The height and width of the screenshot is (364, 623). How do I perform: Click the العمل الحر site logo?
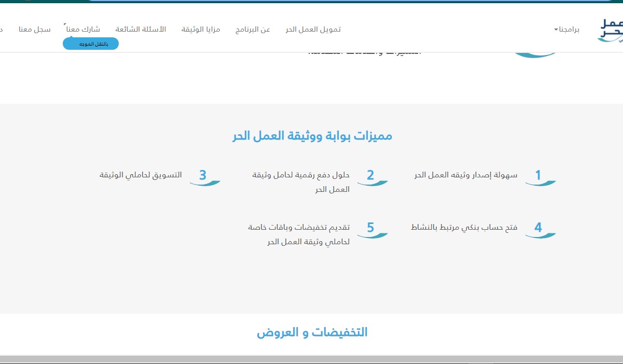611,31
